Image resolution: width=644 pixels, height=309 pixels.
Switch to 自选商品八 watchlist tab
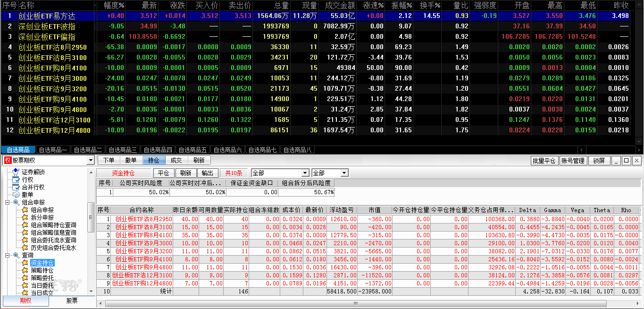[x=297, y=150]
